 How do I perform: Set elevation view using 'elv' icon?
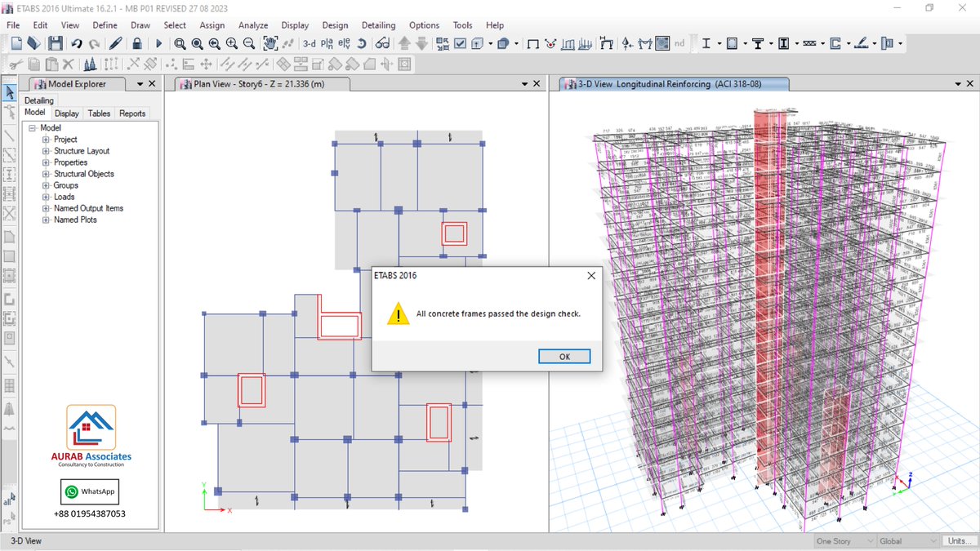click(345, 44)
